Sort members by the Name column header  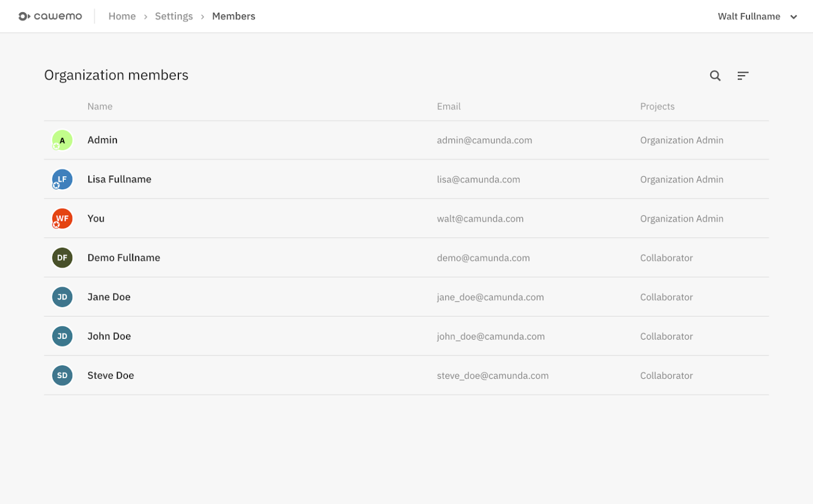coord(100,106)
